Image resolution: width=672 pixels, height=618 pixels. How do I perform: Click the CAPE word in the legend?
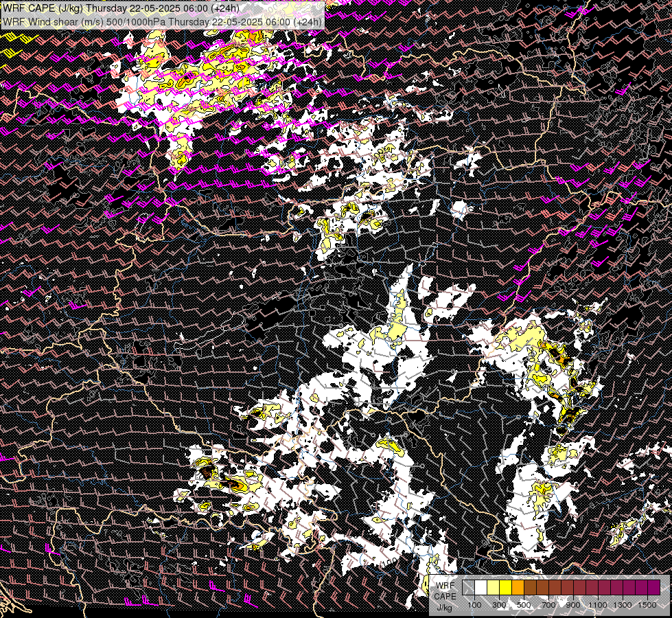(x=445, y=597)
